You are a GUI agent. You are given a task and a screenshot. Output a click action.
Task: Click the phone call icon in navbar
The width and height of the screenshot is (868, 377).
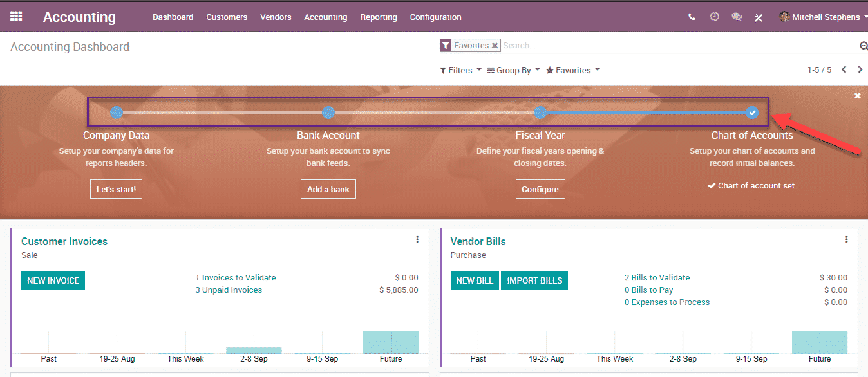tap(692, 17)
